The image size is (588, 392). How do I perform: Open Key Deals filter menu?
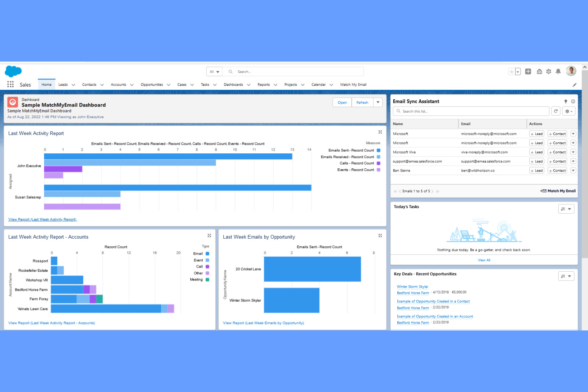pyautogui.click(x=566, y=276)
